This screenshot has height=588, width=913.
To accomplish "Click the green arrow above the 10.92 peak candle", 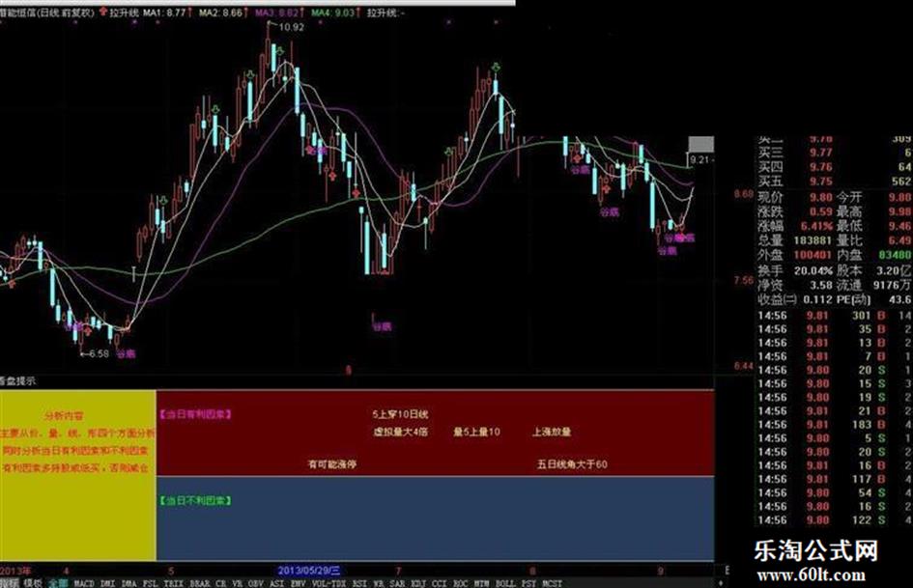I will (280, 52).
